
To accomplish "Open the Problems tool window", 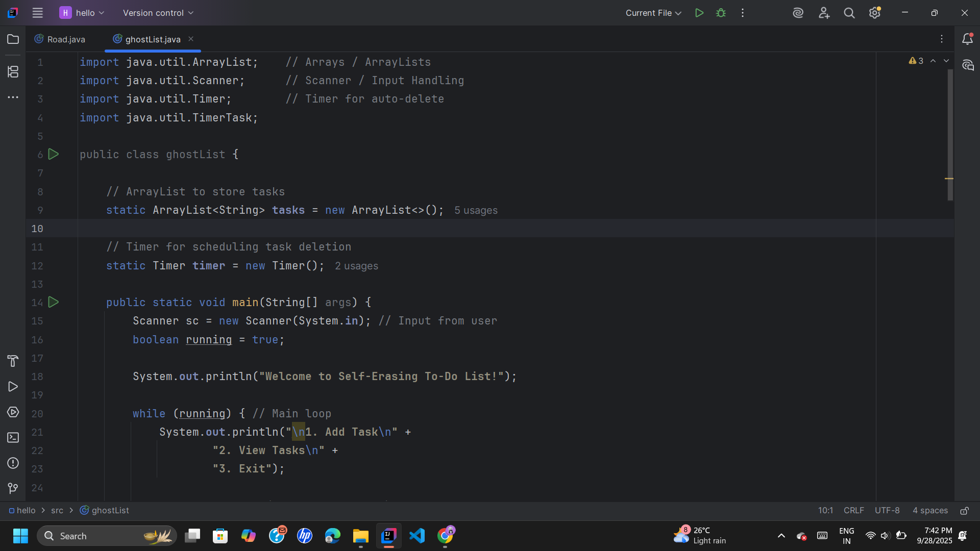I will pos(13,463).
